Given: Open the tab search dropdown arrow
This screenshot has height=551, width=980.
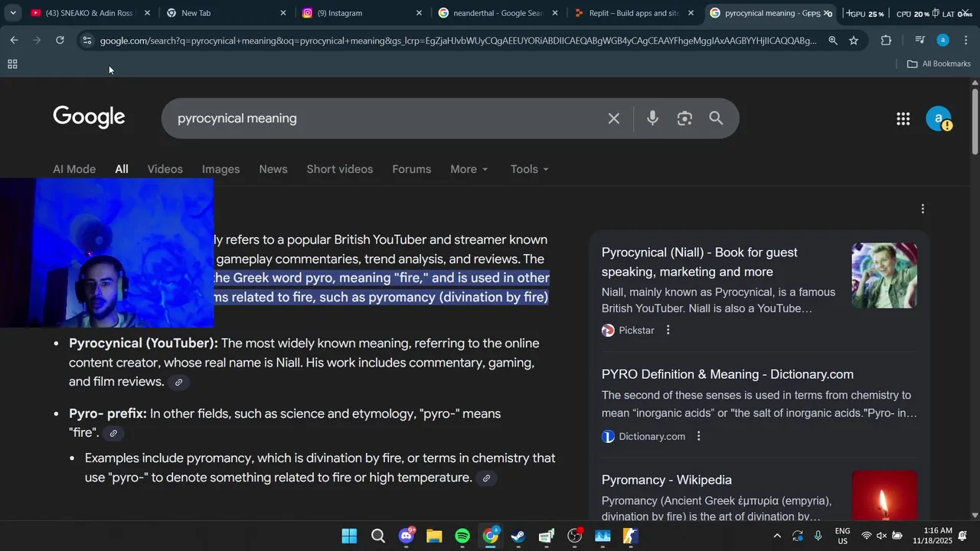Looking at the screenshot, I should [13, 13].
